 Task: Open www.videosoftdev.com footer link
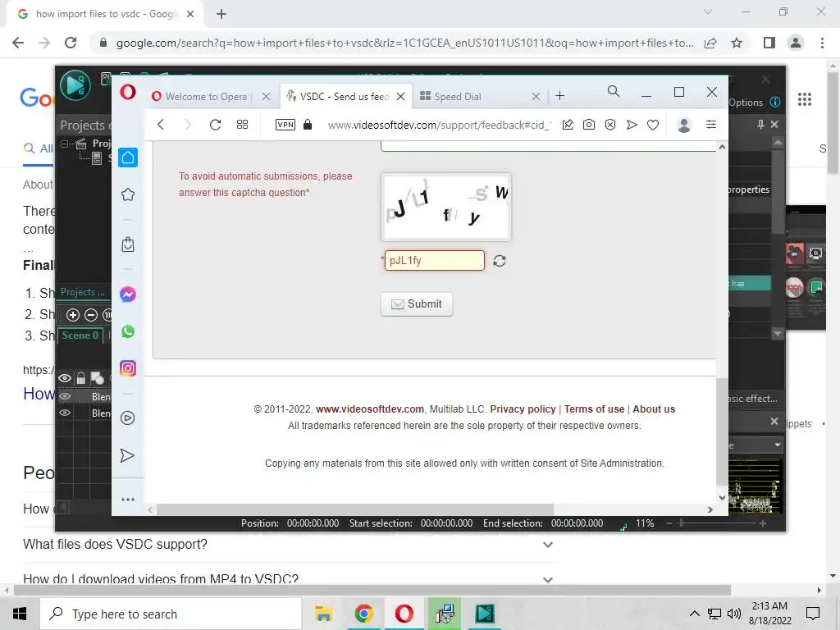pyautogui.click(x=370, y=409)
